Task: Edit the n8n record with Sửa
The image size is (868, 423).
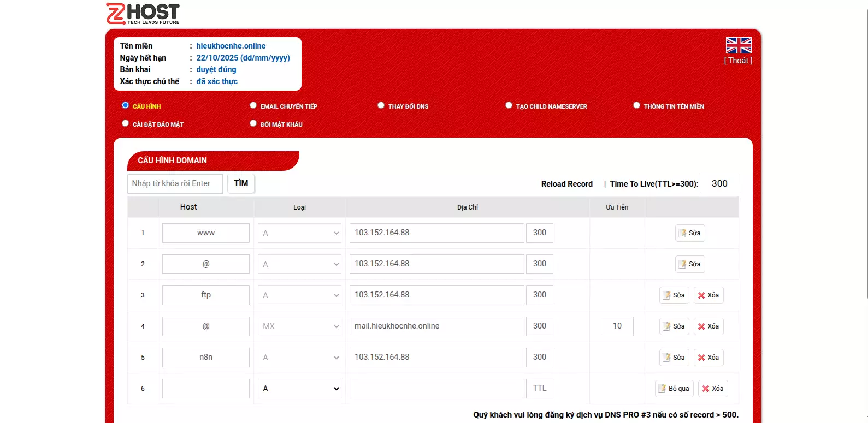Action: click(x=674, y=358)
